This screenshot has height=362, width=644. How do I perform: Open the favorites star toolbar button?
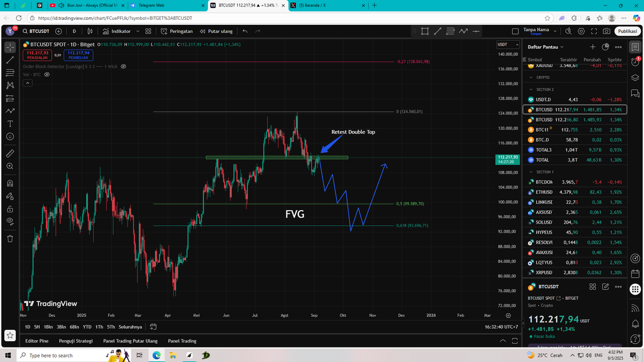click(10, 335)
